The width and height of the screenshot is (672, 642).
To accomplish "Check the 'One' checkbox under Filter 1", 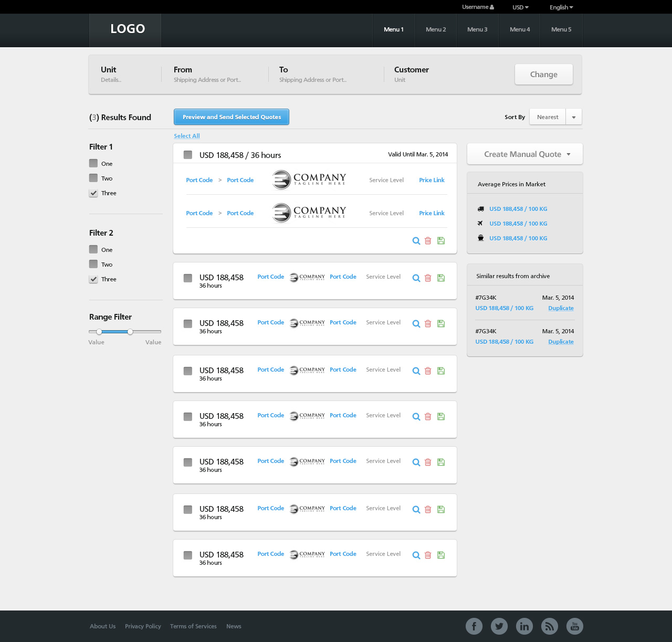I will (93, 163).
